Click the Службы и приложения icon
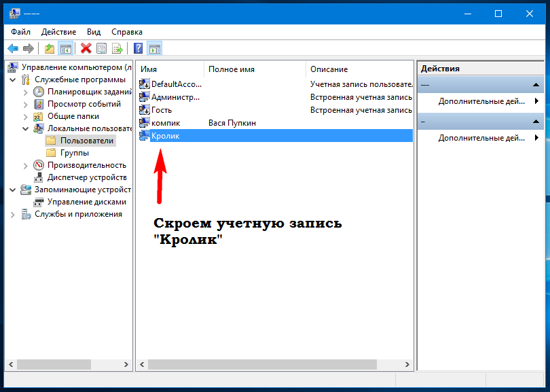550x392 pixels. coord(26,214)
